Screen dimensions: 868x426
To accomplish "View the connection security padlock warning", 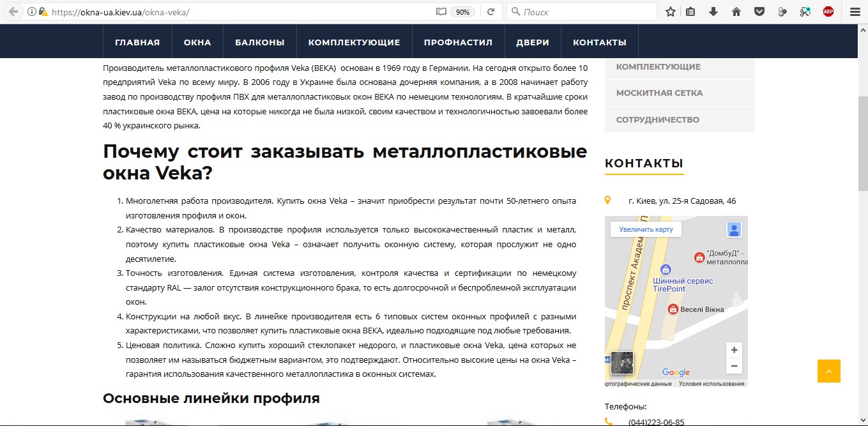I will tap(43, 11).
